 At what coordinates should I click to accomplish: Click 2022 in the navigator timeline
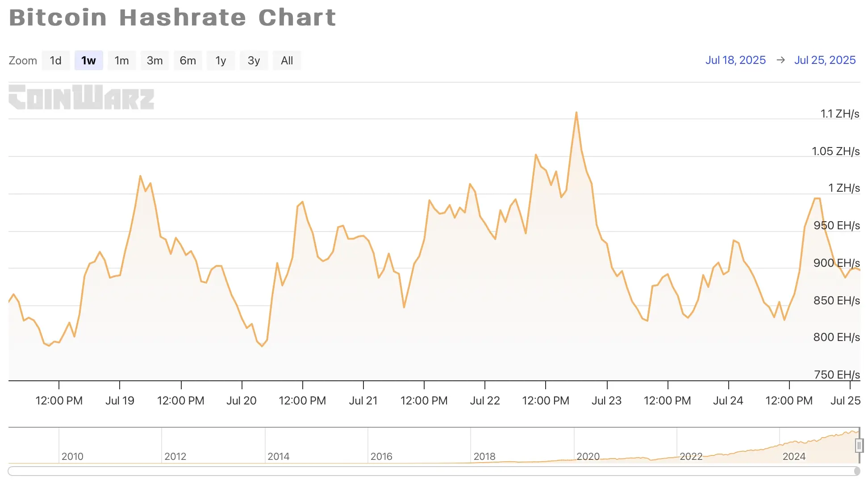pos(691,456)
